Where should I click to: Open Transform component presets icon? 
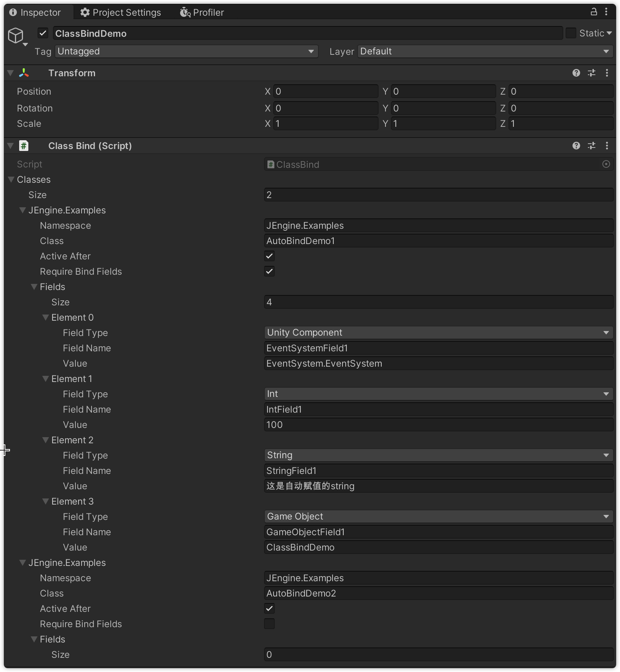(x=592, y=73)
